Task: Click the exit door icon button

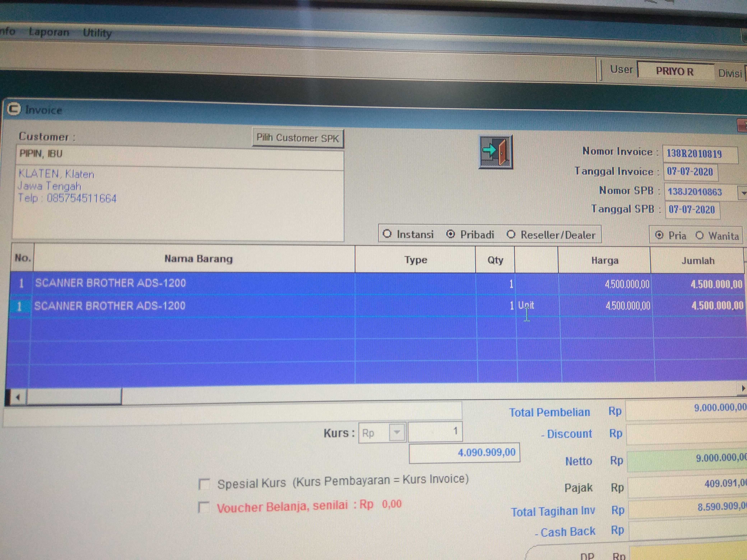Action: coord(495,152)
